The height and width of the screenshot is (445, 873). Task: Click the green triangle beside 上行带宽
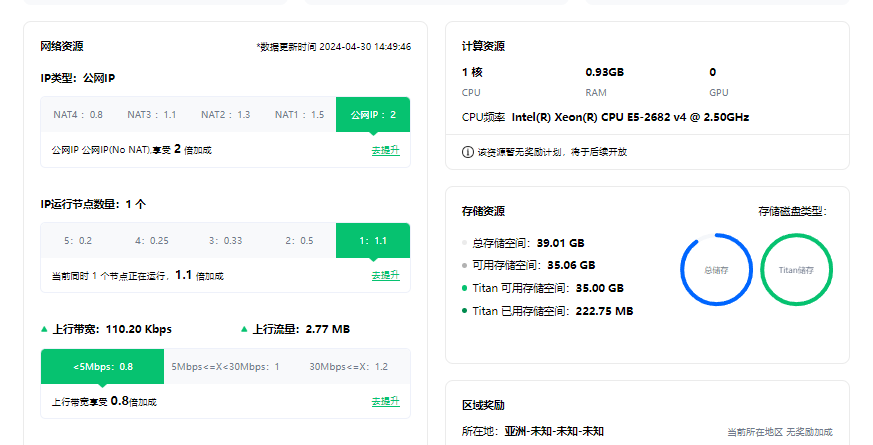coord(45,329)
